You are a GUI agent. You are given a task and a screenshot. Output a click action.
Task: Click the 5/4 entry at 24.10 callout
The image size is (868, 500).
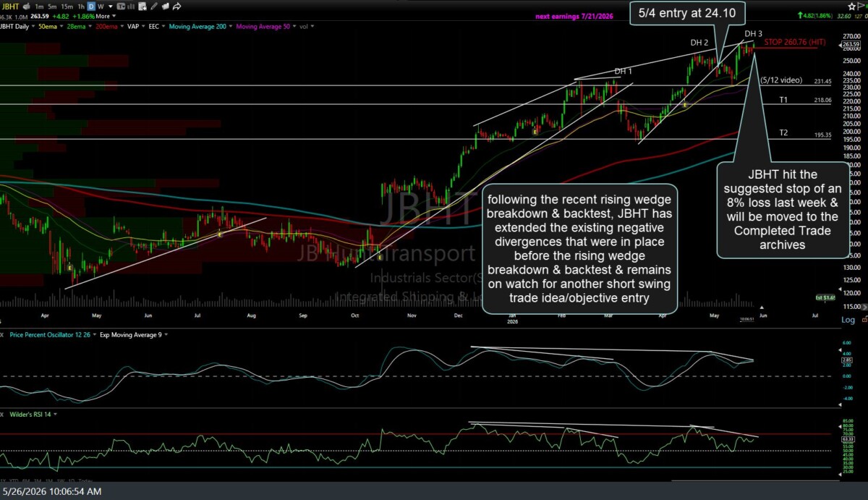click(687, 12)
